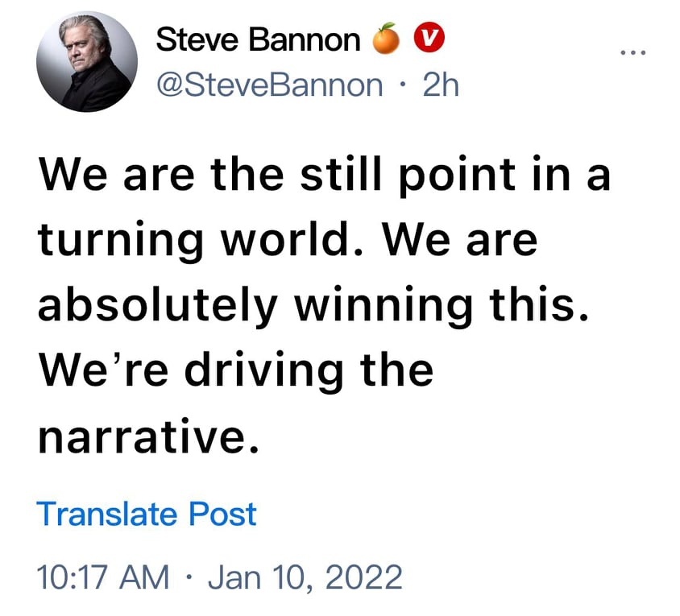The image size is (680, 616).
Task: Open the @SteveBannon handle link
Action: pos(268,84)
